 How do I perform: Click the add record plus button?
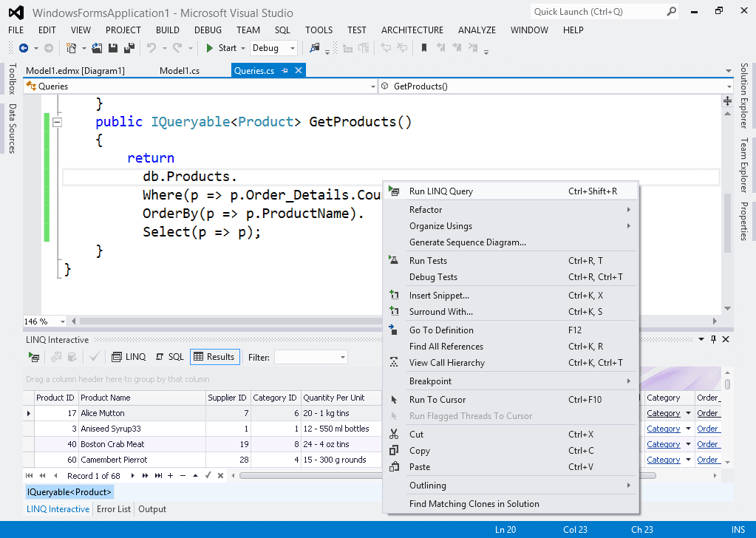[x=170, y=476]
